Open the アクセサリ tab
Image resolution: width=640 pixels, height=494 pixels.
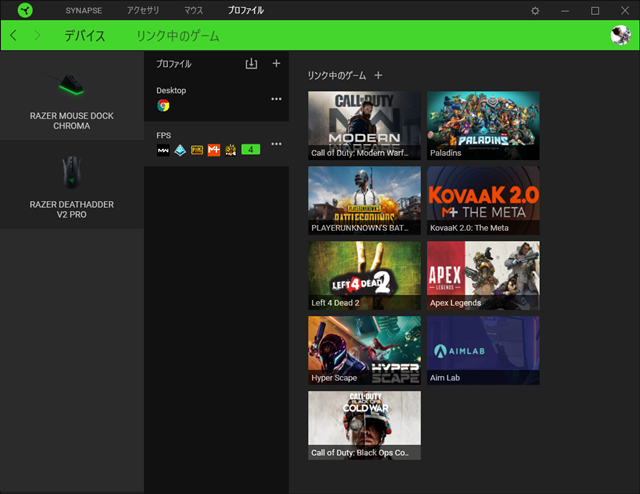pyautogui.click(x=143, y=11)
